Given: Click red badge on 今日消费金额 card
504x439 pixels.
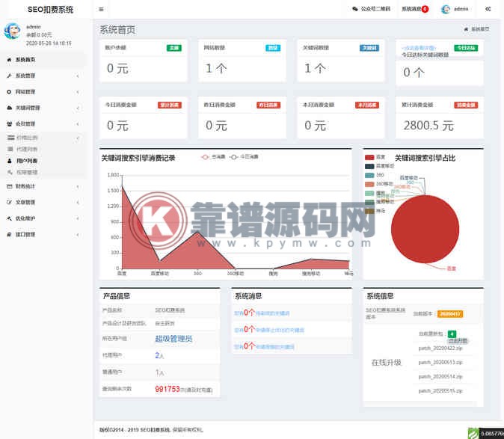Looking at the screenshot, I should click(x=170, y=105).
